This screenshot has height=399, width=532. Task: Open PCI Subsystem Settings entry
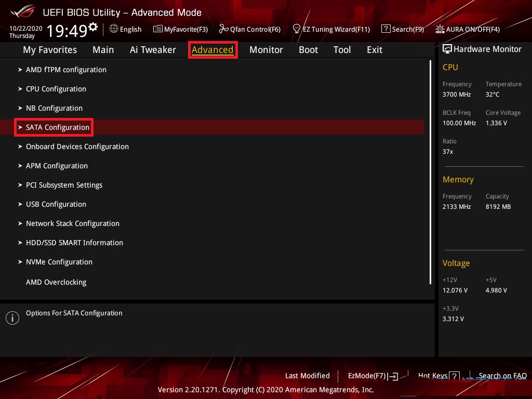(64, 185)
